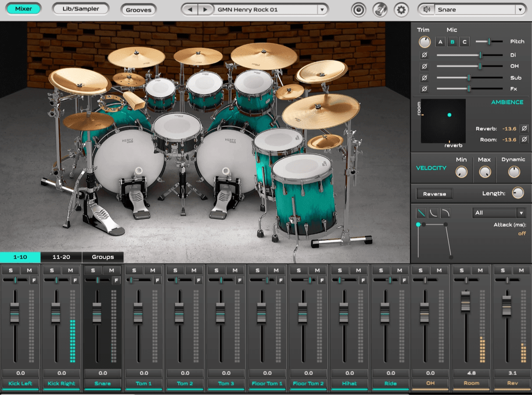Mute the Kick Right channel

[x=70, y=270]
